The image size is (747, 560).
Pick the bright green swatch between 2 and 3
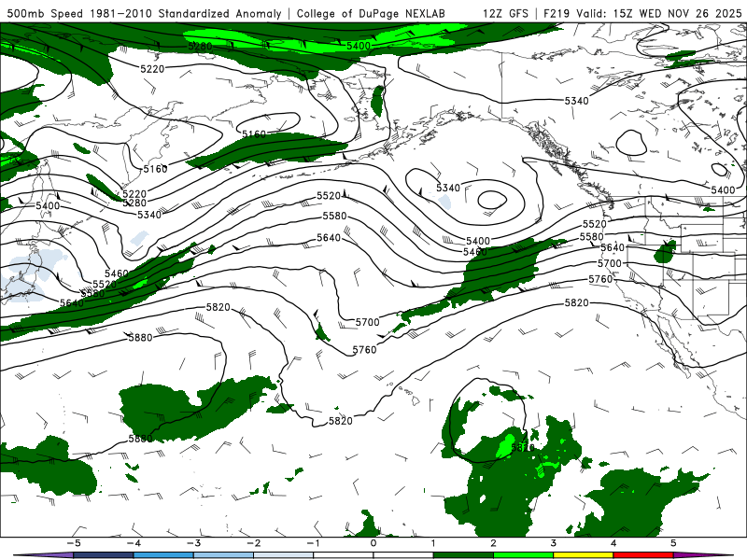pyautogui.click(x=523, y=555)
